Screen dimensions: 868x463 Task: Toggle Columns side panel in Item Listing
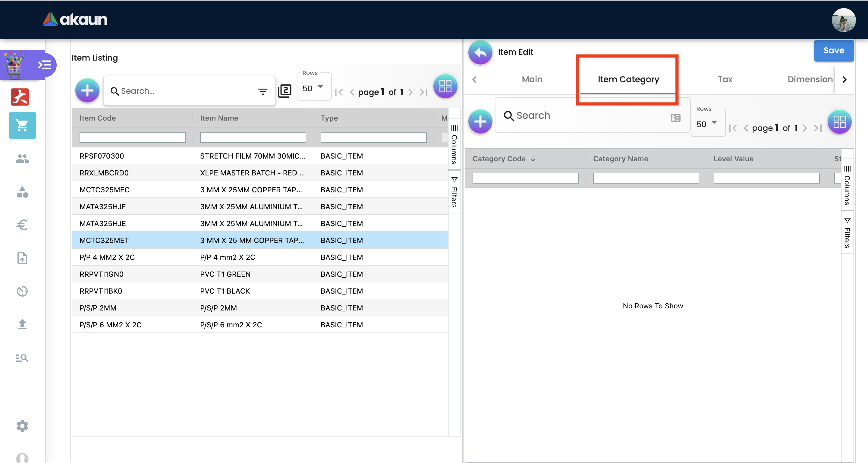coord(454,145)
